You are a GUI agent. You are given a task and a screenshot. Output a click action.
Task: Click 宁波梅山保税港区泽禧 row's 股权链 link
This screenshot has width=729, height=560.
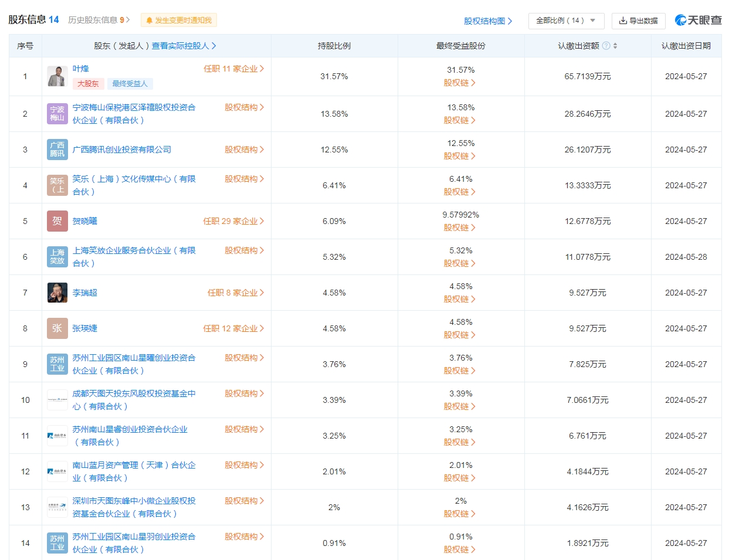click(x=460, y=120)
